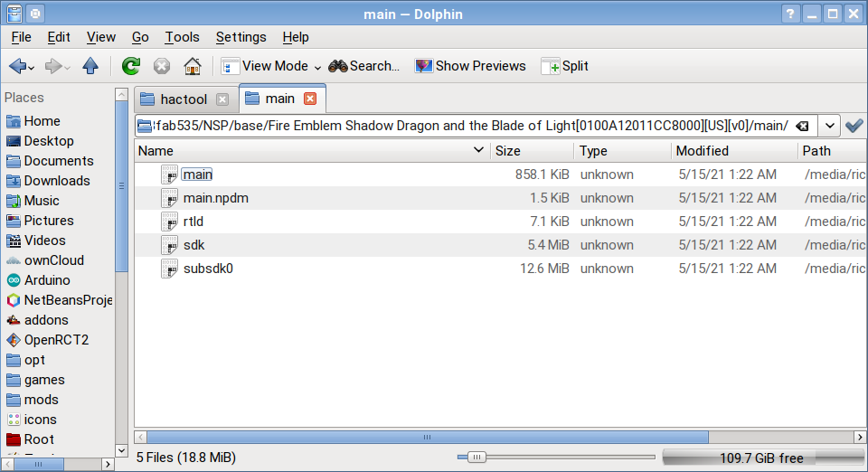
Task: Clear the location bar text
Action: (x=802, y=127)
